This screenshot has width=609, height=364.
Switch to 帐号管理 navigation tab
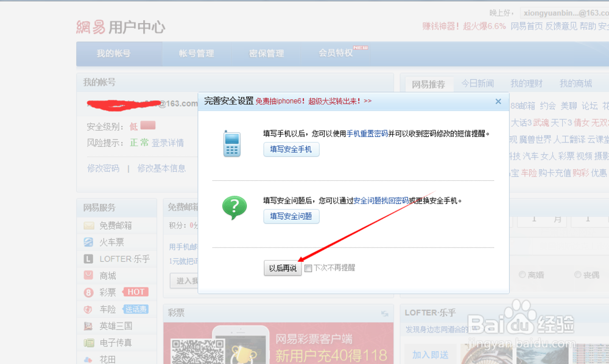(196, 54)
